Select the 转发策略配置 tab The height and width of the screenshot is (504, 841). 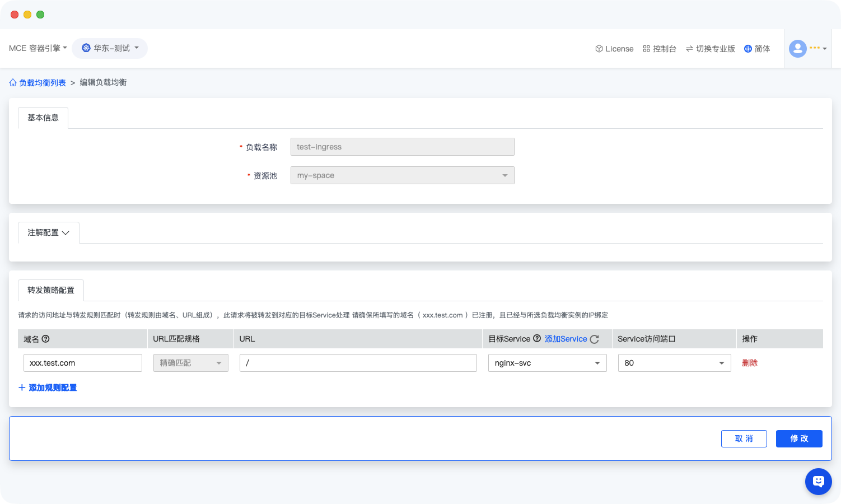[51, 290]
